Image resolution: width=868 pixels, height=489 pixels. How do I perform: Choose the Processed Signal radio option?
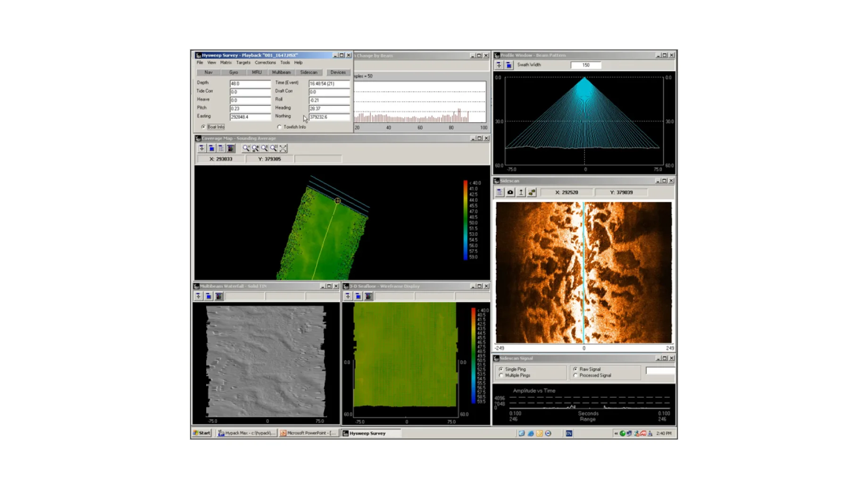tap(576, 376)
